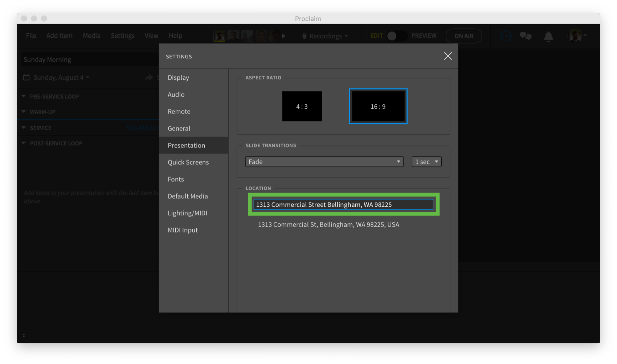
Task: Click the microphone Recordings icon
Action: coord(305,36)
